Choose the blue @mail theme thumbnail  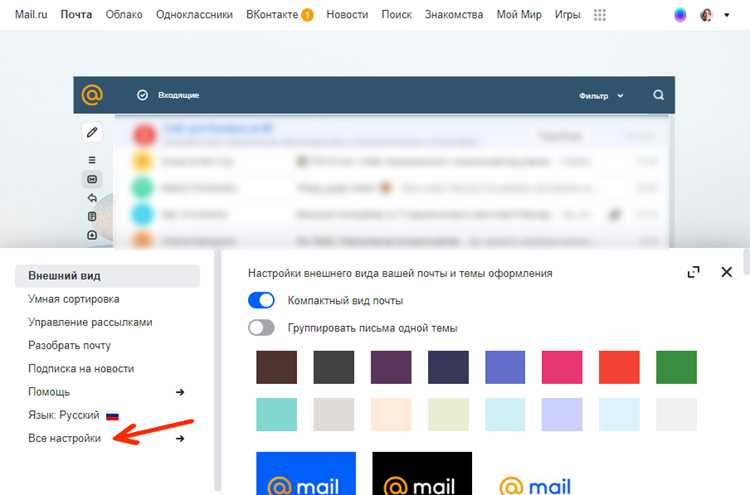(x=306, y=473)
